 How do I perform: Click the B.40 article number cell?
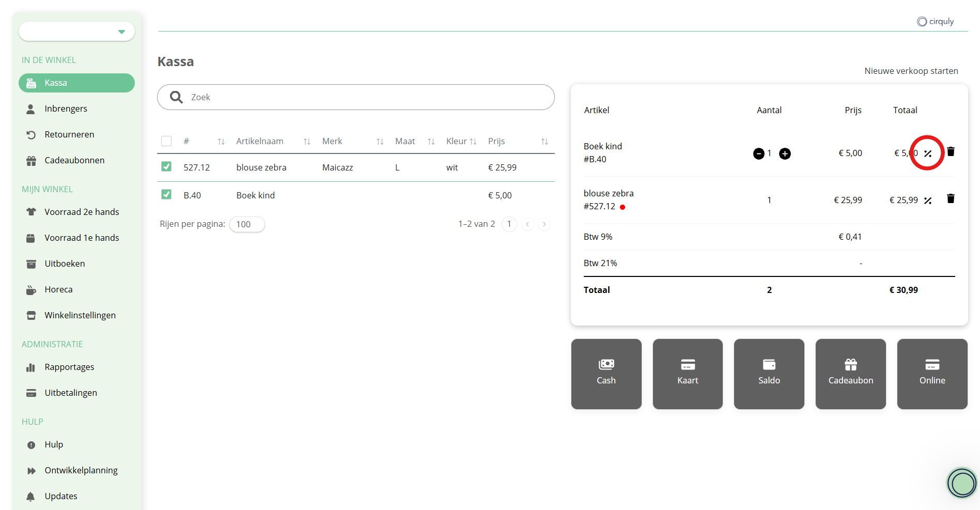click(x=192, y=195)
